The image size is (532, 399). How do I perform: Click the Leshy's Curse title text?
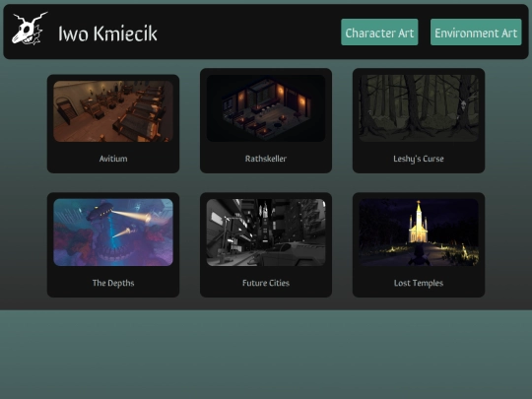[x=419, y=160]
